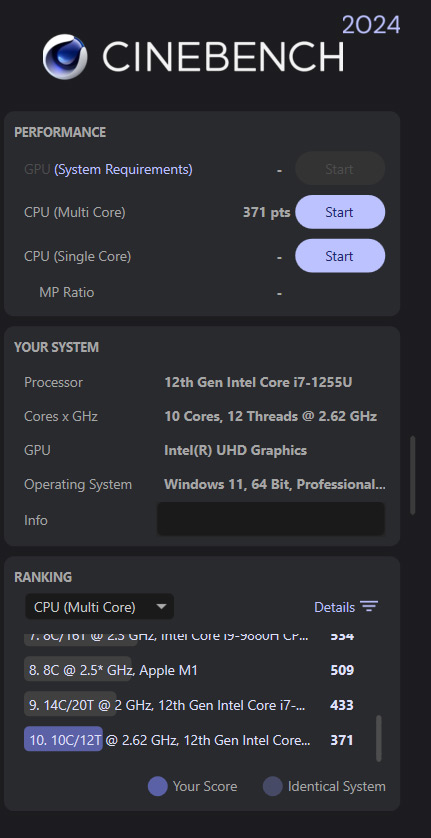The width and height of the screenshot is (431, 838).
Task: Select the Intel Core i9-9880H ranking entry
Action: click(190, 638)
